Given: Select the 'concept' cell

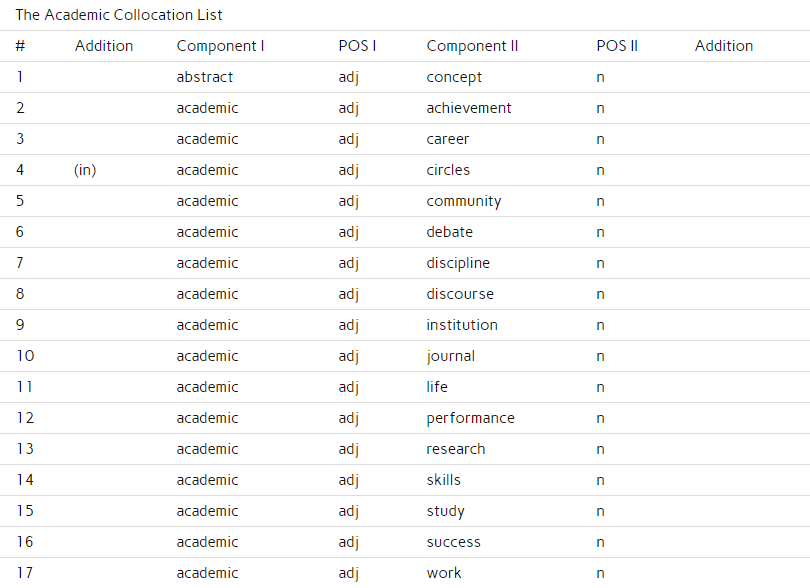Looking at the screenshot, I should (x=454, y=78).
